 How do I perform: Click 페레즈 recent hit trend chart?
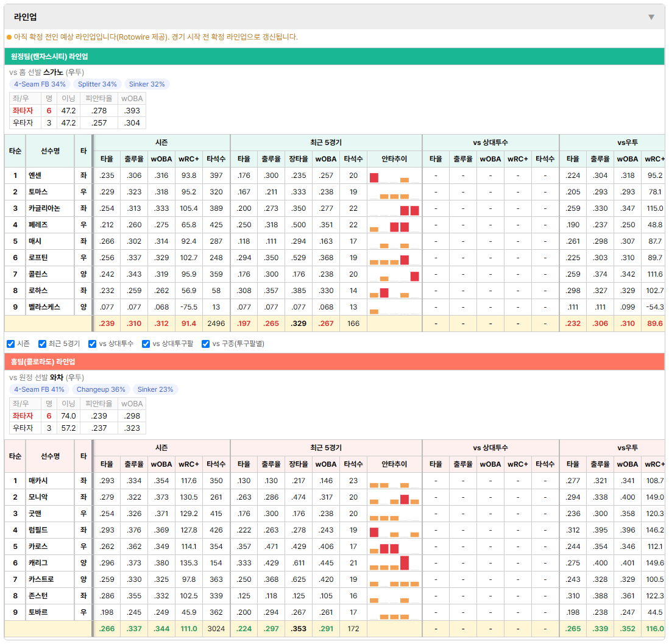click(394, 225)
